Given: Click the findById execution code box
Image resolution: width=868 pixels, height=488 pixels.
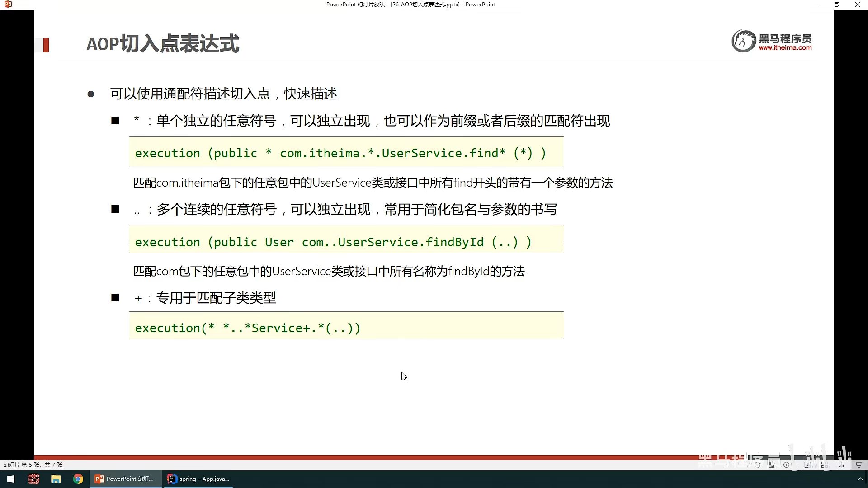Looking at the screenshot, I should click(x=346, y=239).
